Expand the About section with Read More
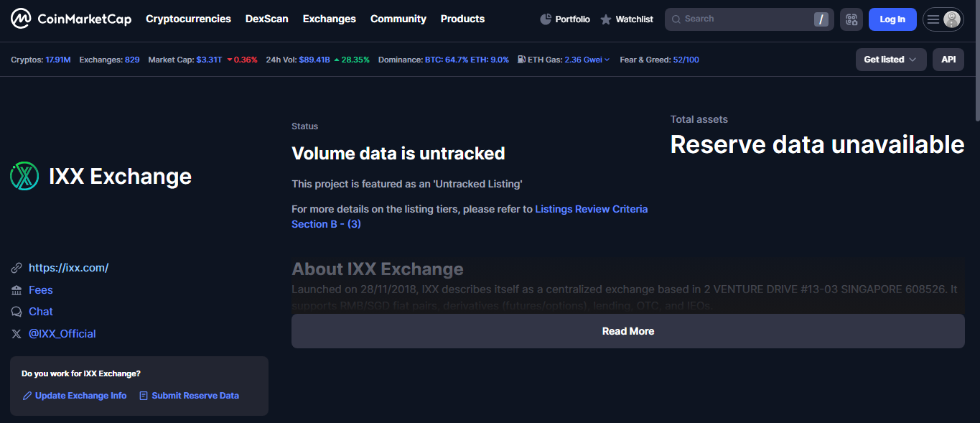Image resolution: width=980 pixels, height=423 pixels. coord(627,330)
